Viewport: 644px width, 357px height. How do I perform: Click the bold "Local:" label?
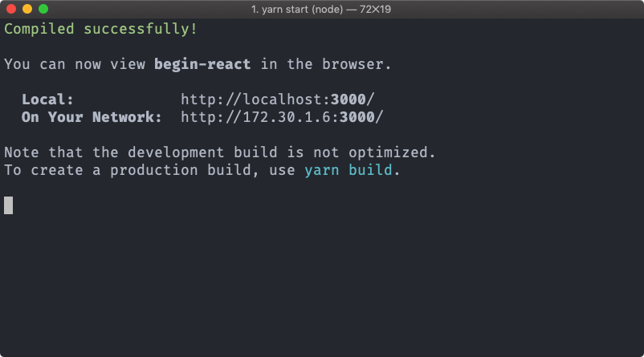coord(47,99)
